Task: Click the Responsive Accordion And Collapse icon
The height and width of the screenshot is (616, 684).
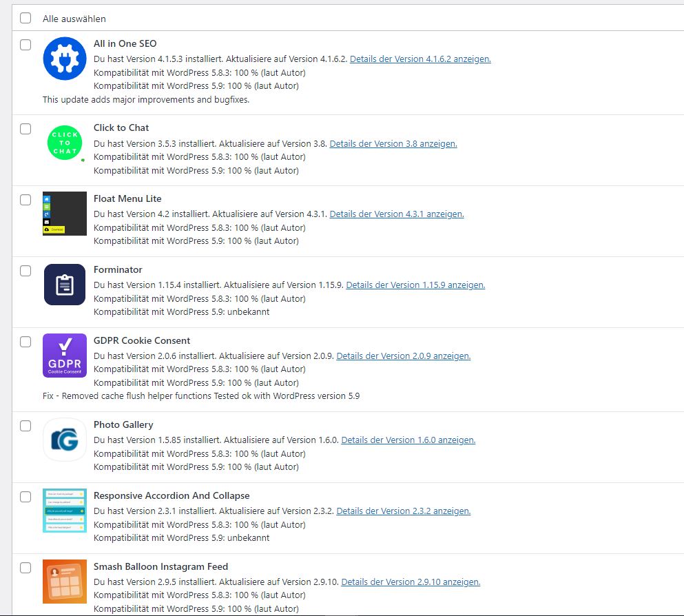Action: [64, 511]
